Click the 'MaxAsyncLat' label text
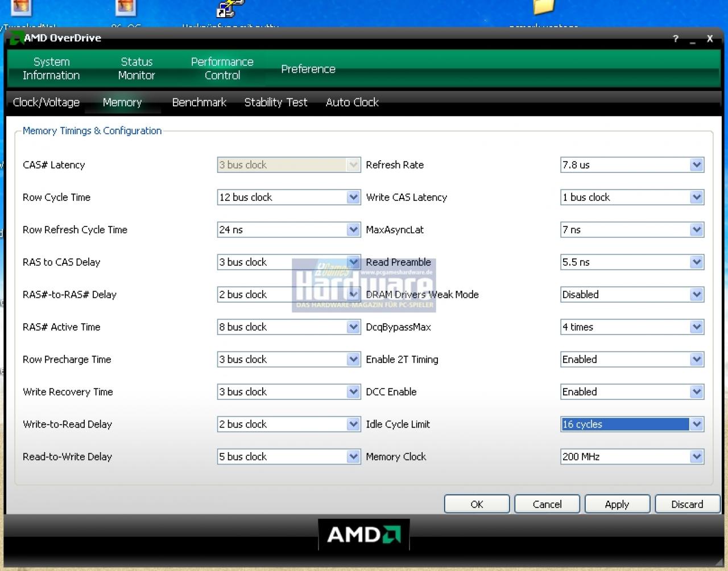This screenshot has height=571, width=728. pyautogui.click(x=395, y=230)
